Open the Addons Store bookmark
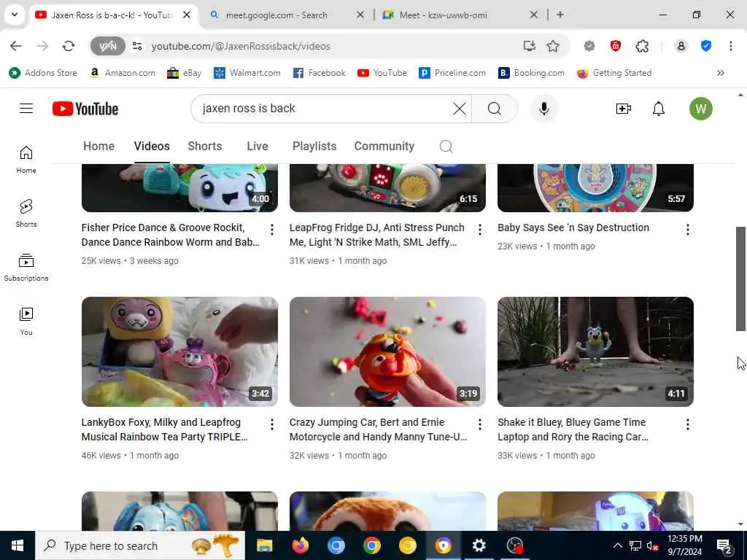The height and width of the screenshot is (560, 747). [x=43, y=73]
